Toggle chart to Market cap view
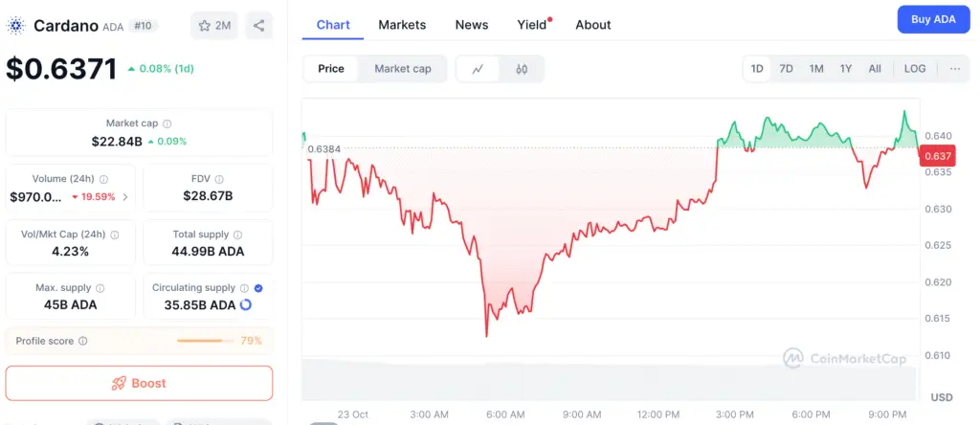Screen dimensions: 980x425 tap(403, 69)
